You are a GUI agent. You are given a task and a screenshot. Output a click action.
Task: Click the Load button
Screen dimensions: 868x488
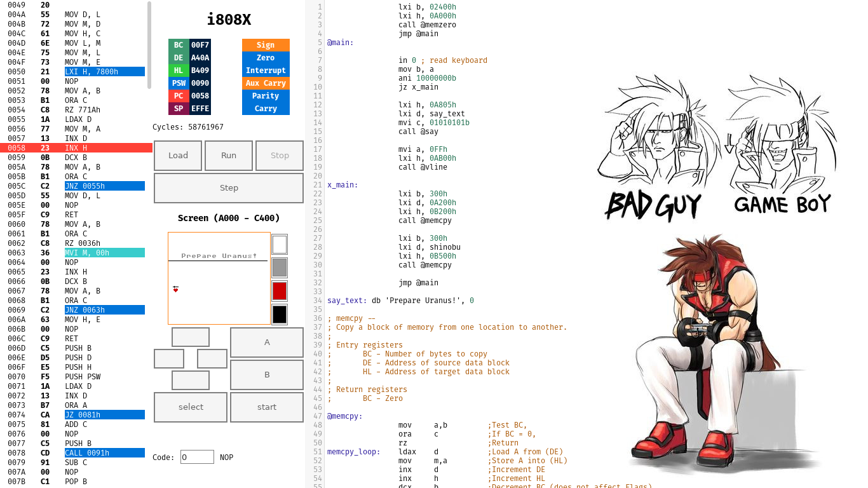coord(178,156)
